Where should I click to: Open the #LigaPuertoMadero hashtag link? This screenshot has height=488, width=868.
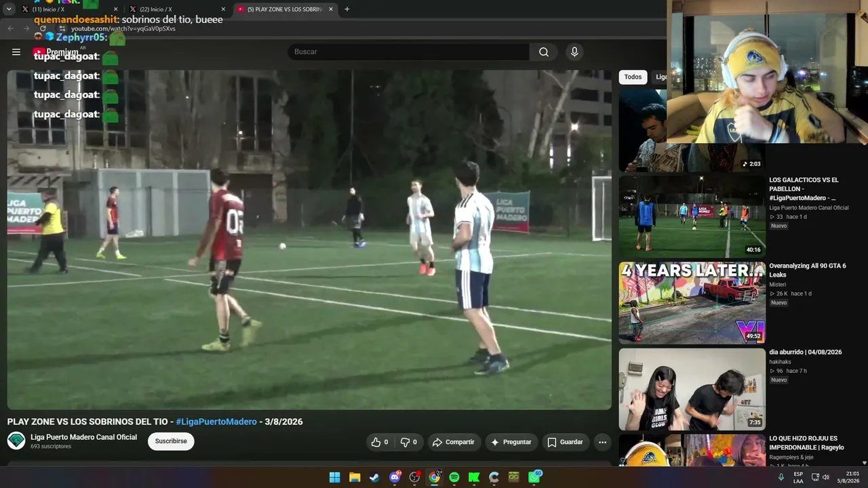[216, 422]
